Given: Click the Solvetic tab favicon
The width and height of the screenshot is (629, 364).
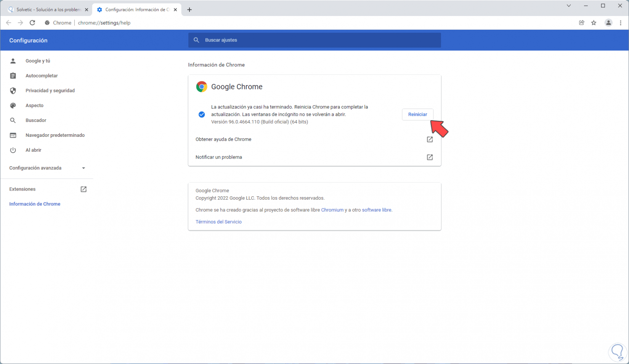Looking at the screenshot, I should tap(11, 10).
